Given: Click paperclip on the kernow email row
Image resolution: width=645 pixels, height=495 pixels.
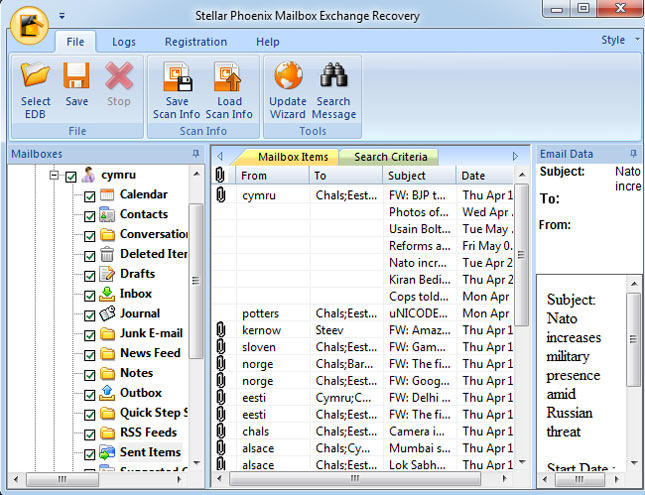Looking at the screenshot, I should pyautogui.click(x=221, y=330).
